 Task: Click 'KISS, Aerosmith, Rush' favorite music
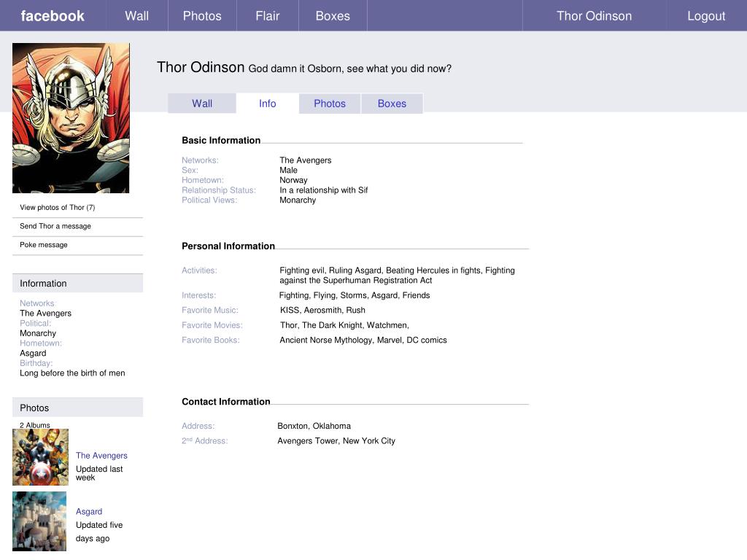[322, 310]
